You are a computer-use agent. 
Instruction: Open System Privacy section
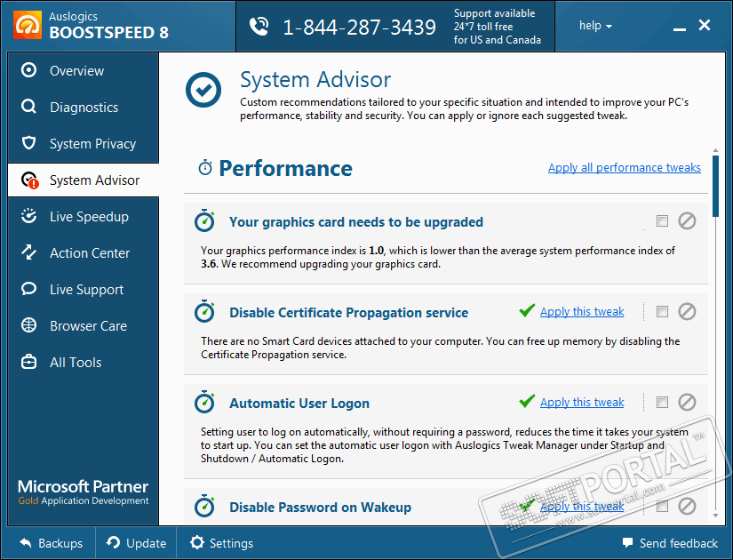[84, 144]
